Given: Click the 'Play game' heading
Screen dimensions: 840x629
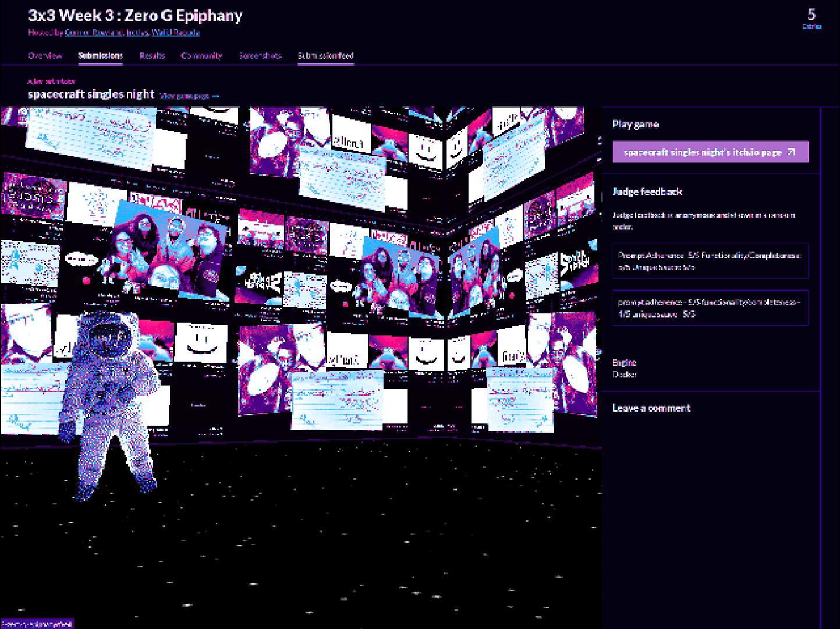Looking at the screenshot, I should (x=636, y=123).
